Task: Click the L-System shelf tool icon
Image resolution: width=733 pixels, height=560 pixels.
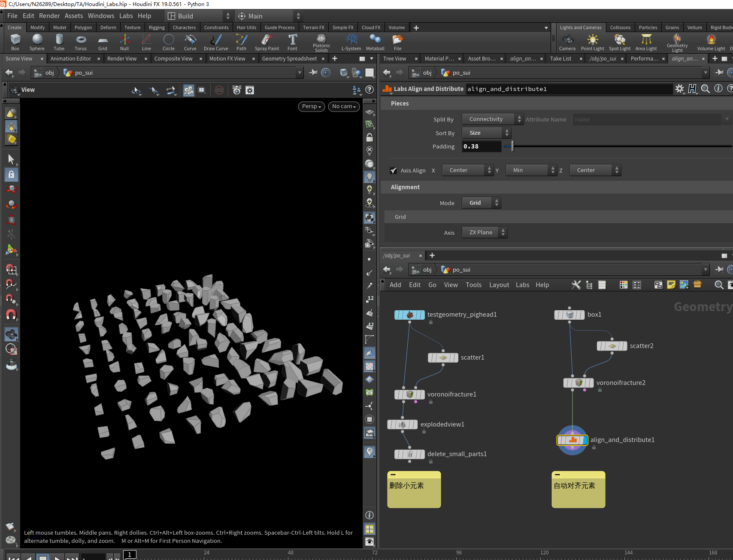Action: (351, 40)
